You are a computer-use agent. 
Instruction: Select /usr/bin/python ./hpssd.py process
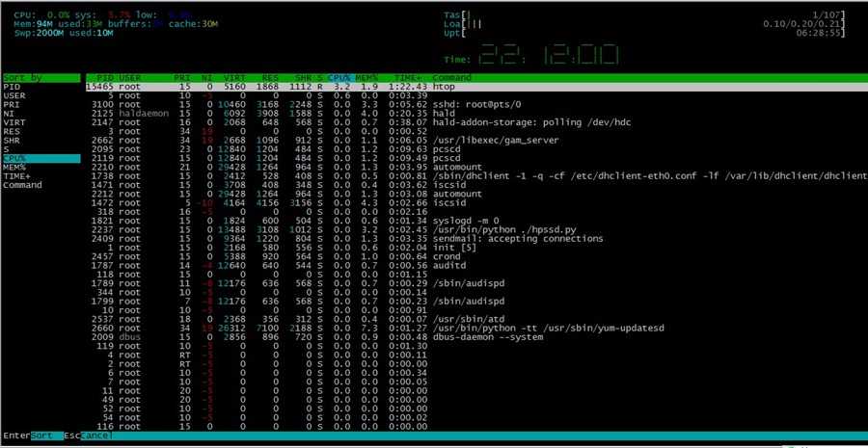click(476, 229)
